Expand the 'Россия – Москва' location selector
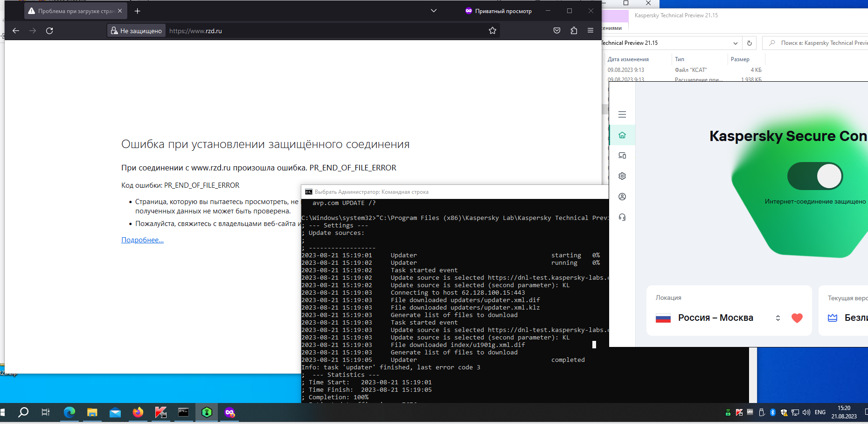The height and width of the screenshot is (424, 868). point(778,318)
